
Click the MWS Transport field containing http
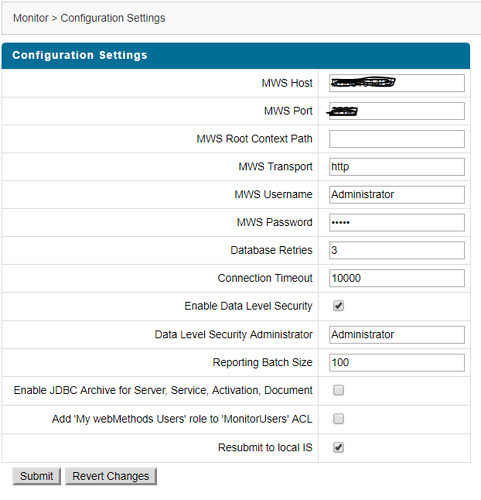(397, 167)
